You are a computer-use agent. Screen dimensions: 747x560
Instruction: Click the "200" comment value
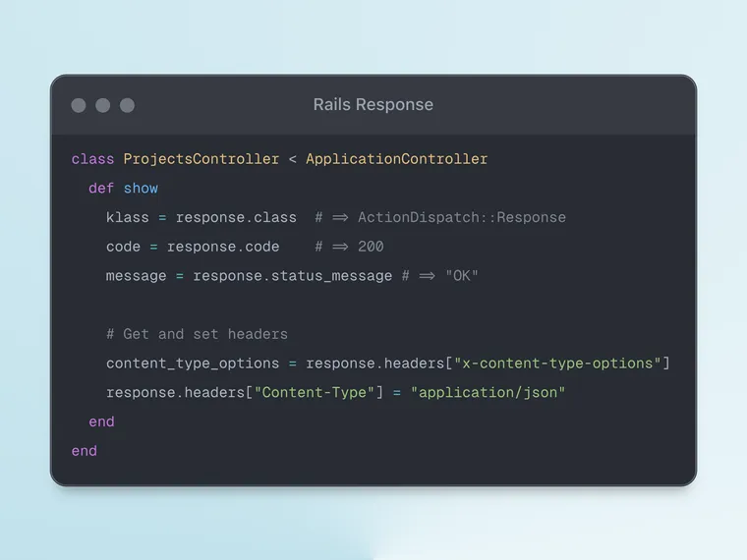click(371, 247)
